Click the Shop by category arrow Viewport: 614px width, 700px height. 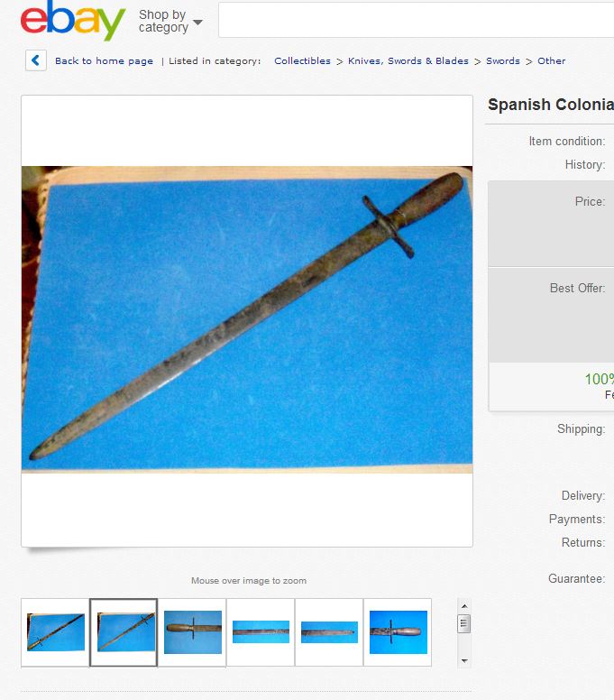197,22
